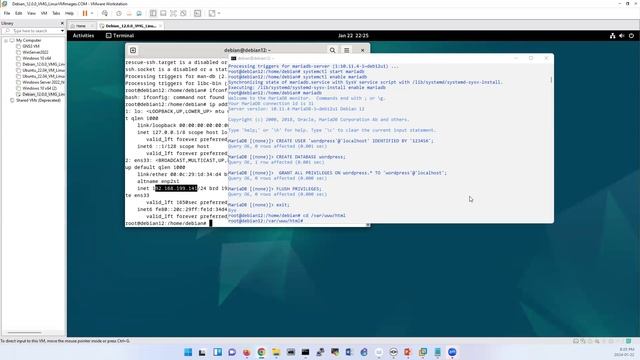Switch to Unity mode from the toolbar

184,13
